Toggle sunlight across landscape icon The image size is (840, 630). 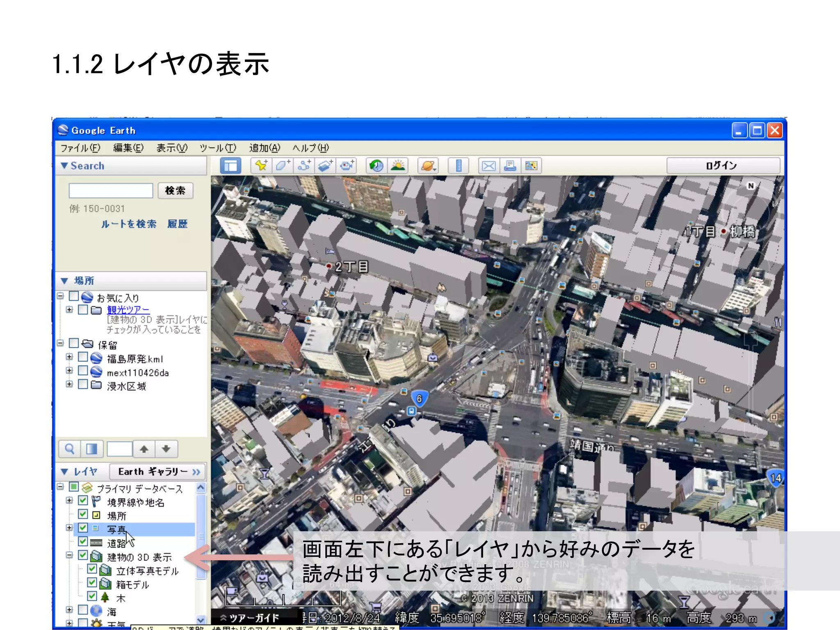tap(398, 166)
